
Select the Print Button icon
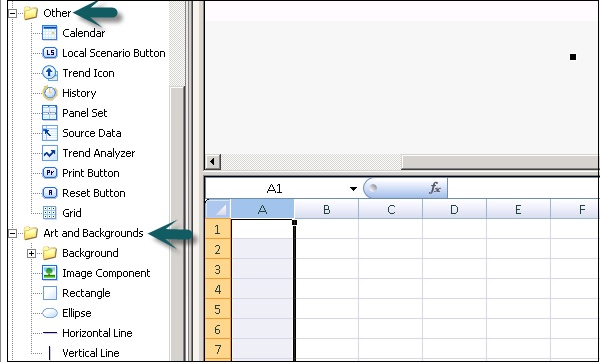(x=50, y=173)
